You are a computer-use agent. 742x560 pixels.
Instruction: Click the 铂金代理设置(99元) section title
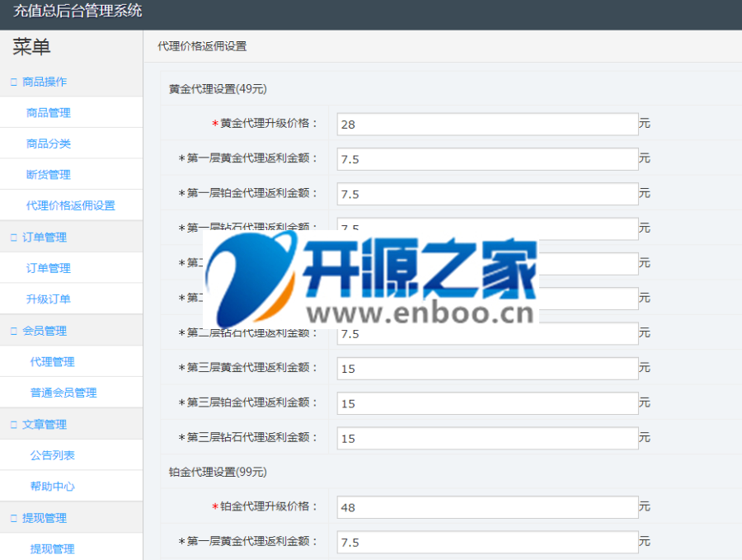point(218,472)
